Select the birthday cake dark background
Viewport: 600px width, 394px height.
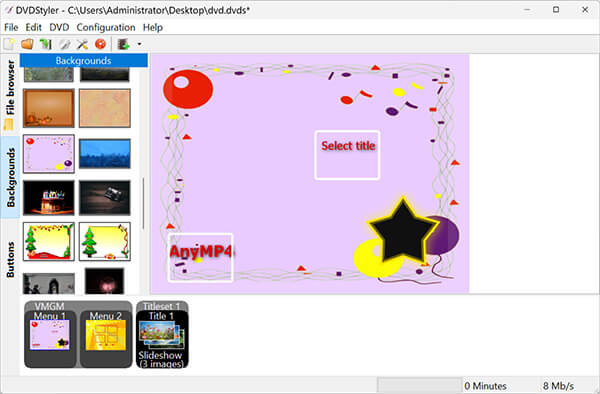click(49, 198)
